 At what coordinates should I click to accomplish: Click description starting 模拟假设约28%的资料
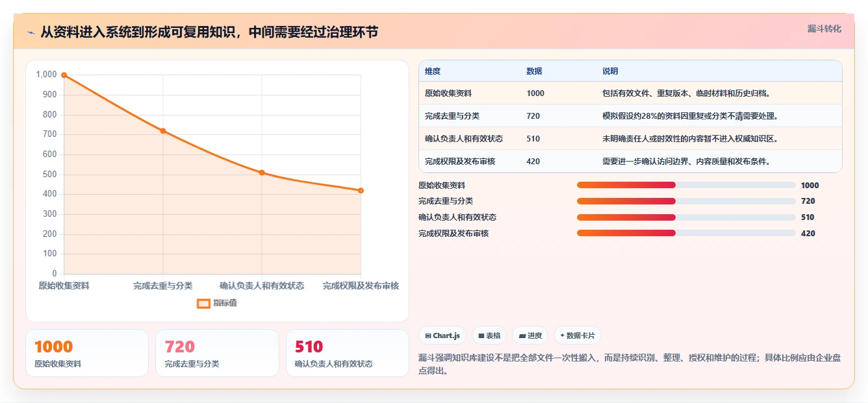[x=691, y=116]
